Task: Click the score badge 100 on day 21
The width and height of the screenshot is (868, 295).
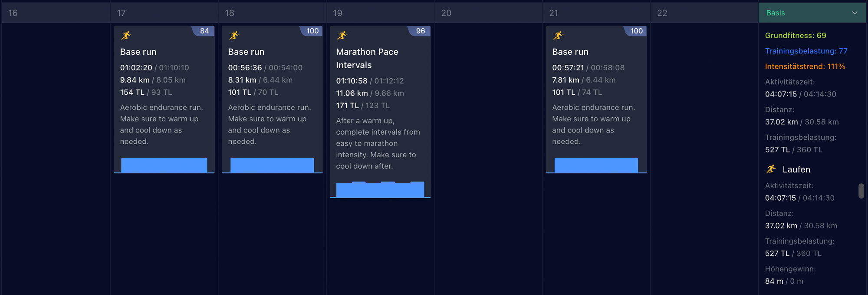Action: (x=636, y=31)
